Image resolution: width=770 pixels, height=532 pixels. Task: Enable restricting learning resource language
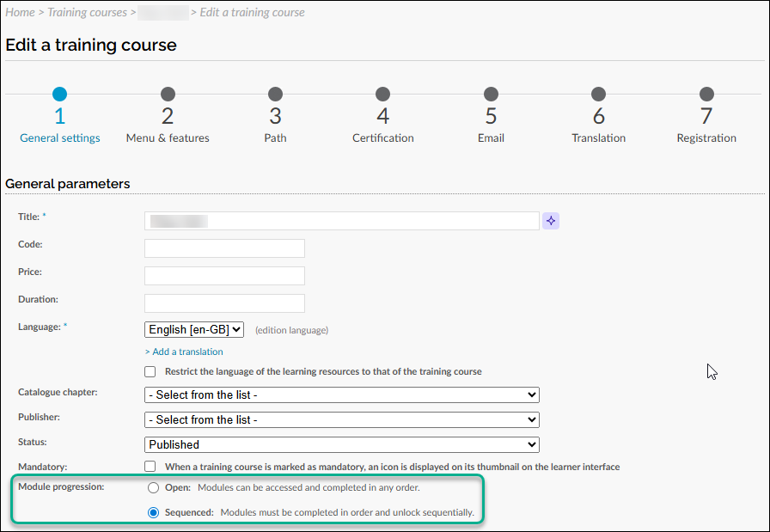click(150, 371)
